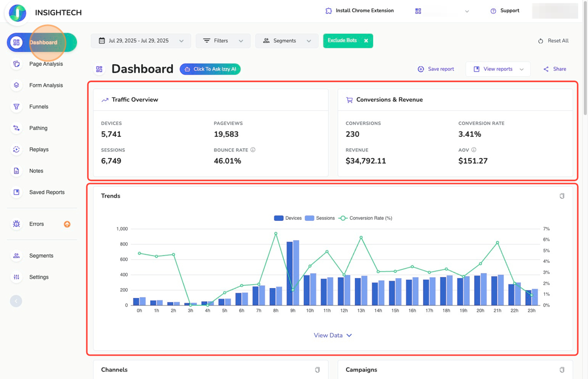Click the Bounce Rate info icon

point(253,150)
